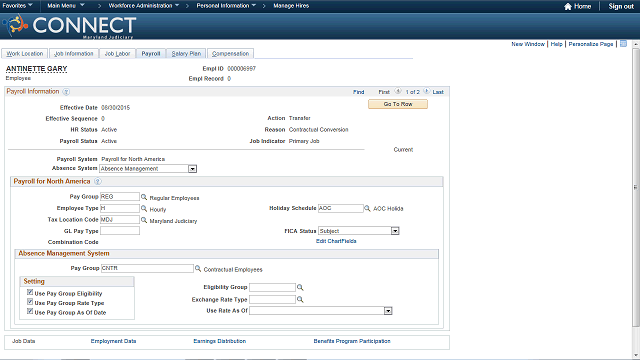The height and width of the screenshot is (360, 640).
Task: Click the CONNECT Maryland Judiciary logo
Action: [69, 26]
